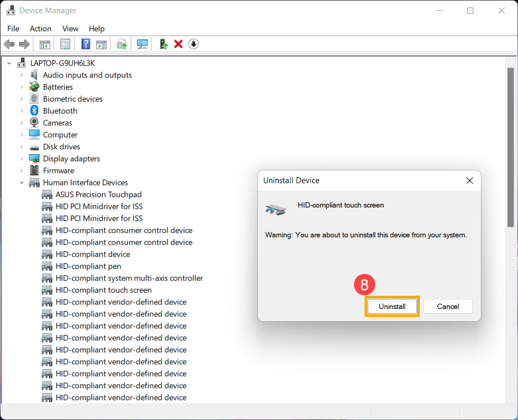Expand the Bluetooth chevron
518x420 pixels.
tap(22, 111)
